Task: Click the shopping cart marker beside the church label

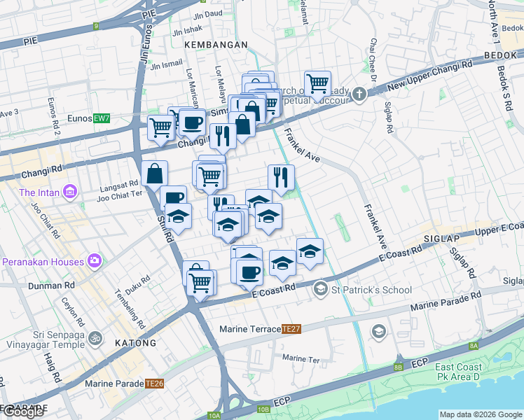Action: point(317,85)
